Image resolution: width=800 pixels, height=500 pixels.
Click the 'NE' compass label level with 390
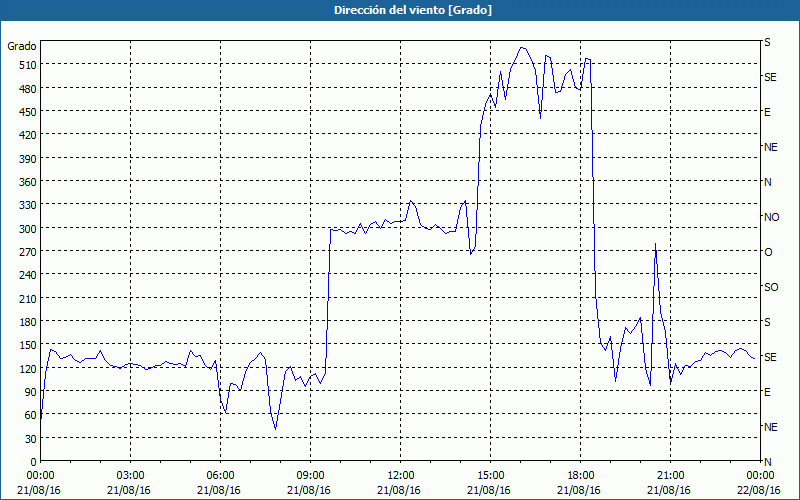(770, 147)
